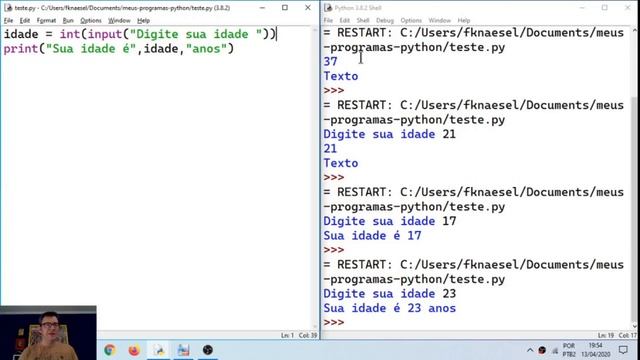This screenshot has width=640, height=360.
Task: Click 'Sua idade é 23 anos' output
Action: [389, 308]
